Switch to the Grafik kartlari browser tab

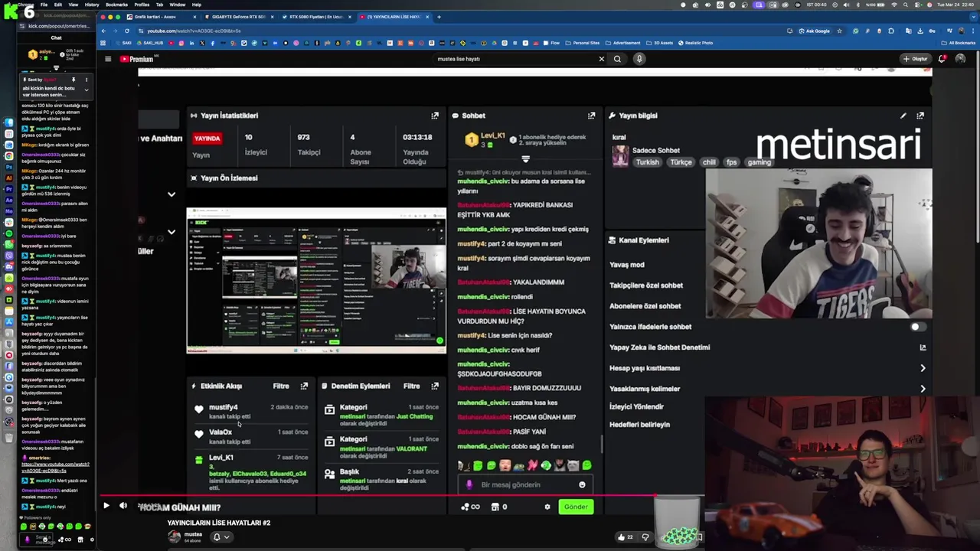coord(162,17)
